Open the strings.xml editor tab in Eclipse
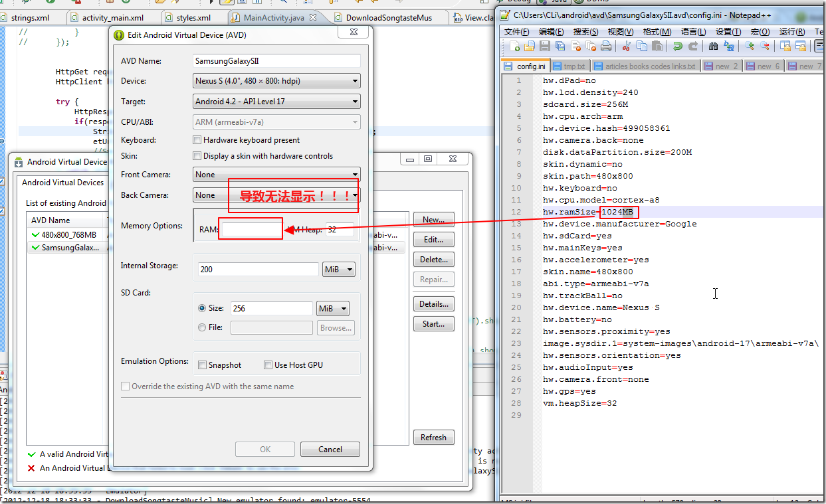Screen dimensions: 826x504 pyautogui.click(x=31, y=18)
